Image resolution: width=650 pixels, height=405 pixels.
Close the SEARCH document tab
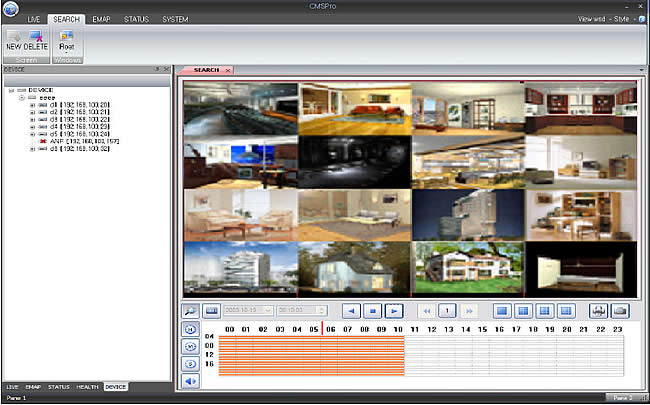228,70
